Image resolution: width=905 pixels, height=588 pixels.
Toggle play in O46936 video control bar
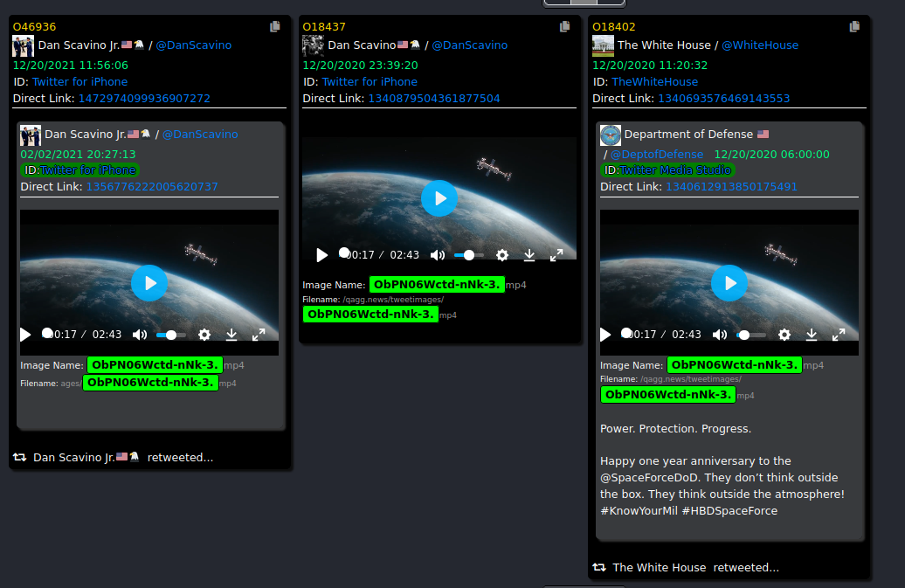coord(25,335)
